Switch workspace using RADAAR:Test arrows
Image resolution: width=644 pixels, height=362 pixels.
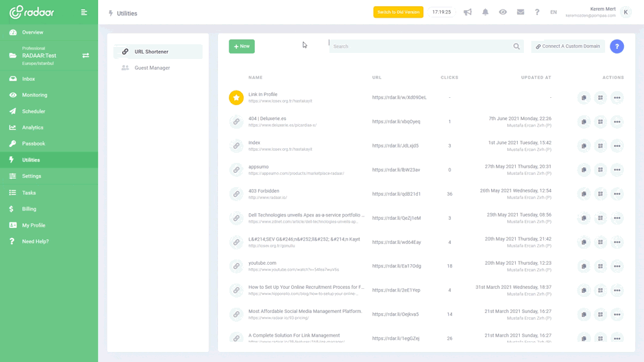click(x=85, y=56)
